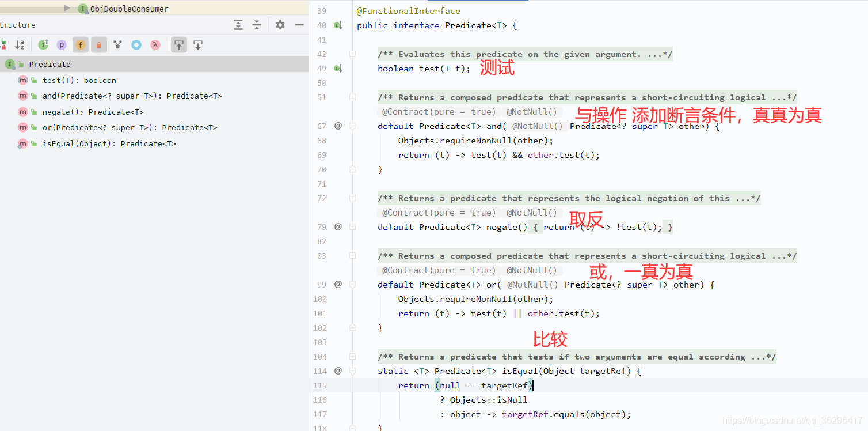868x431 pixels.
Task: Expand folded Javadoc comment on line 83
Action: point(353,256)
